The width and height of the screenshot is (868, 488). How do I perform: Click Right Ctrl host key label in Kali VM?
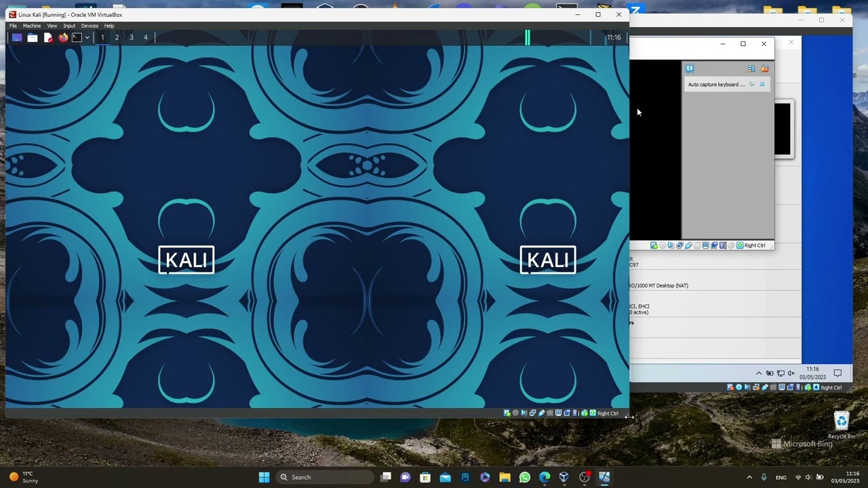click(x=608, y=413)
